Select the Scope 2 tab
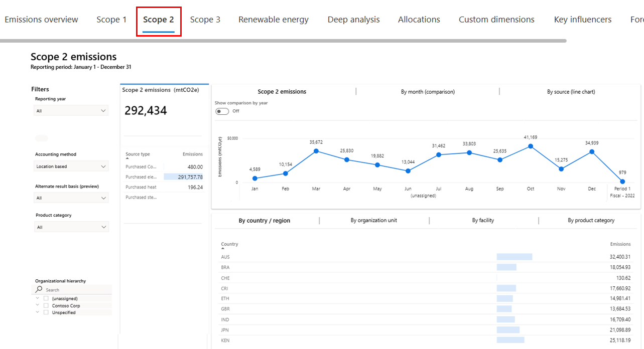Viewport: 644px width, 349px height. pyautogui.click(x=159, y=20)
